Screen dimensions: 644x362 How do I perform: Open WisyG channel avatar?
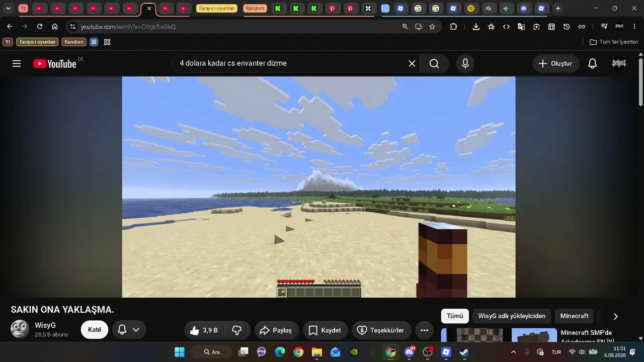pos(20,329)
